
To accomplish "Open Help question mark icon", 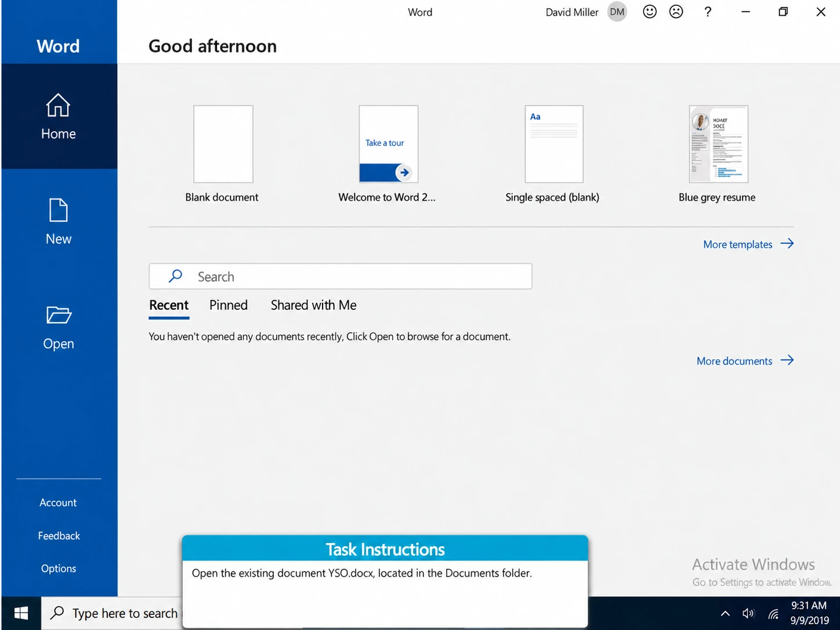I will (708, 12).
